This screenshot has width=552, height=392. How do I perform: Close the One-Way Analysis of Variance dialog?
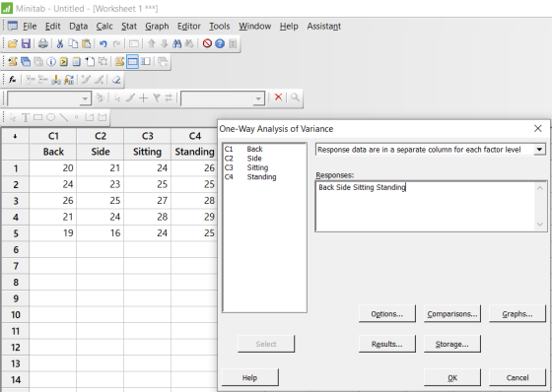(x=537, y=129)
